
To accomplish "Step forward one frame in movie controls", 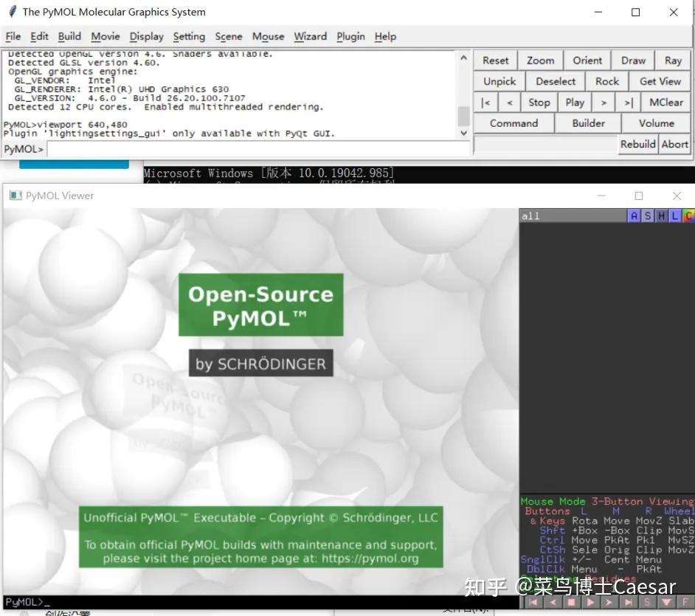I will coord(607,602).
